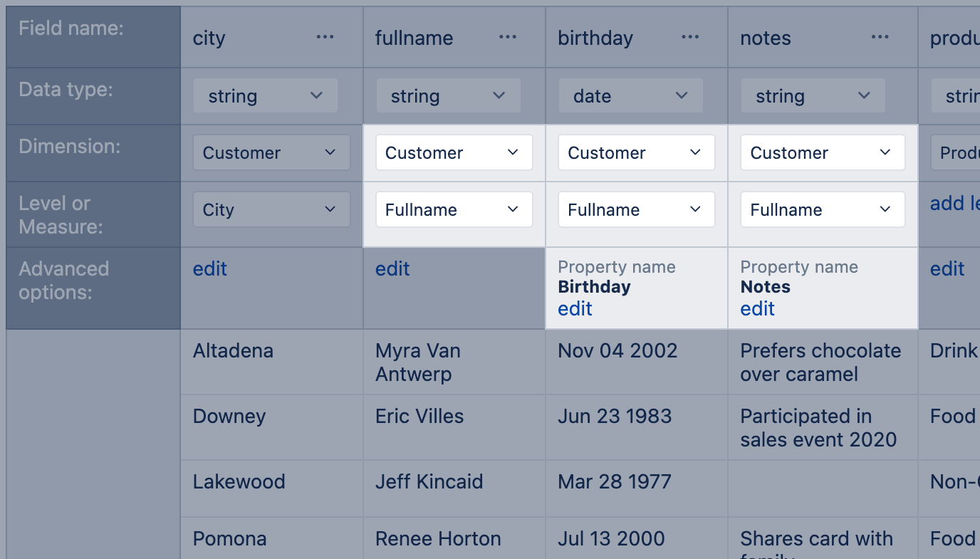Open the city column options menu
The height and width of the screenshot is (559, 980).
pos(325,38)
